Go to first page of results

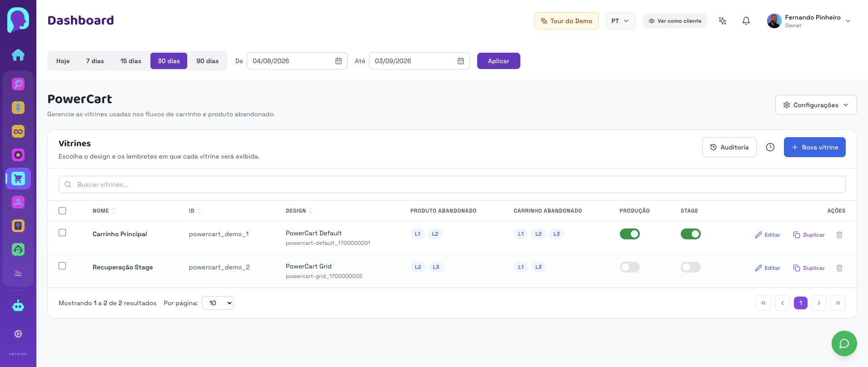point(763,303)
